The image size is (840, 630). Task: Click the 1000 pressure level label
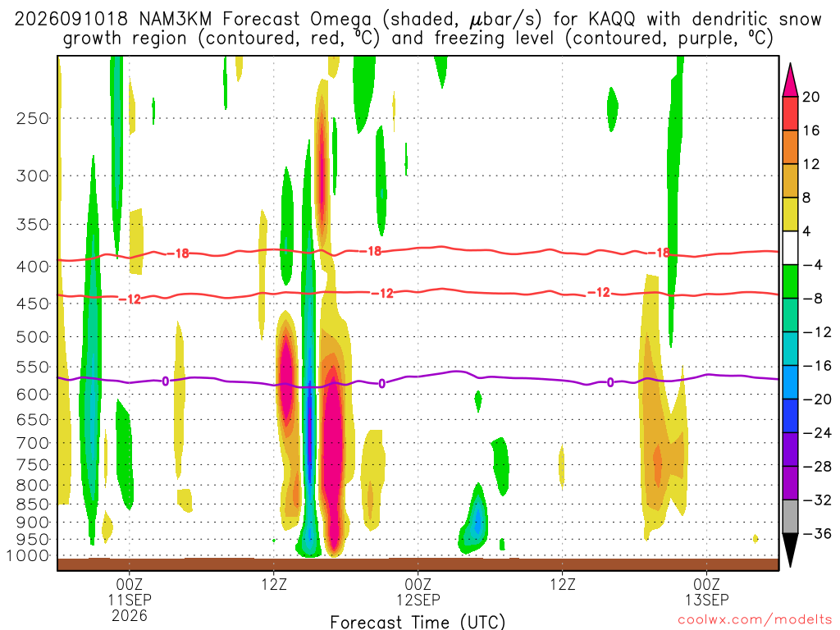click(29, 555)
